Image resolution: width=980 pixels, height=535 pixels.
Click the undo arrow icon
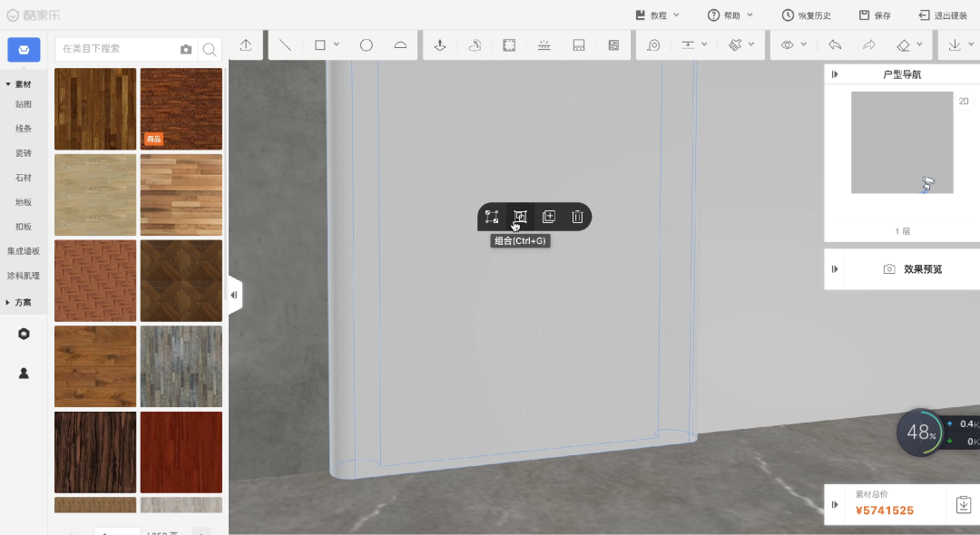(x=835, y=45)
